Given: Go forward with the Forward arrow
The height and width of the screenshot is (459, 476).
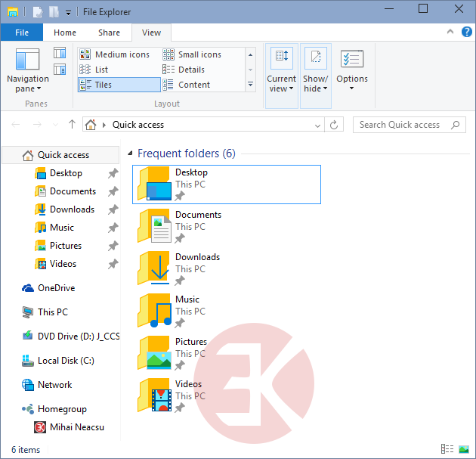Looking at the screenshot, I should click(37, 125).
